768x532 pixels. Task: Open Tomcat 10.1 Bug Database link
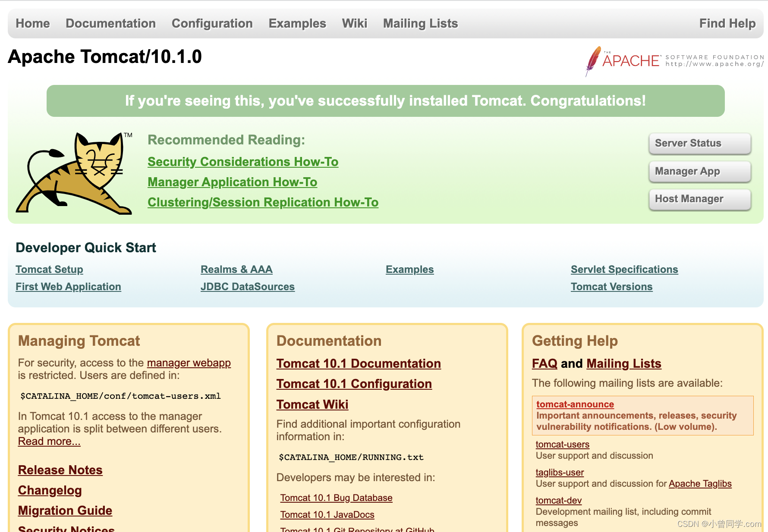[x=337, y=498]
